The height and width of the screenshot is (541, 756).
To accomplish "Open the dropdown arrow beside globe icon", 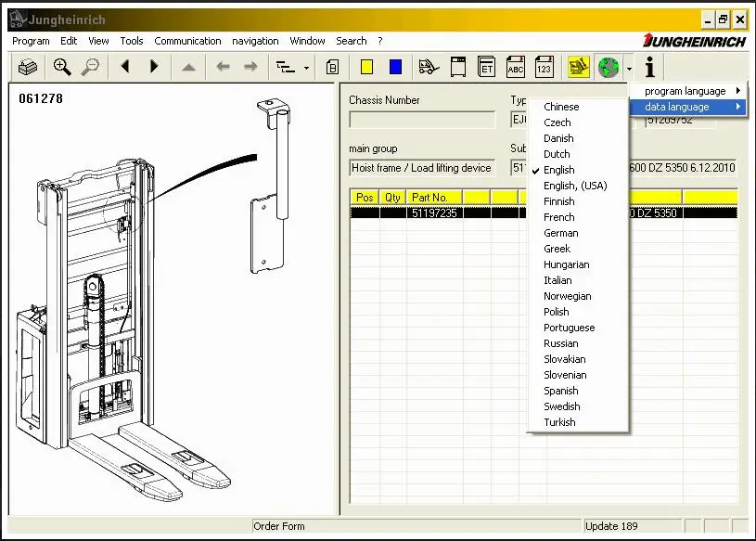I will 629,68.
